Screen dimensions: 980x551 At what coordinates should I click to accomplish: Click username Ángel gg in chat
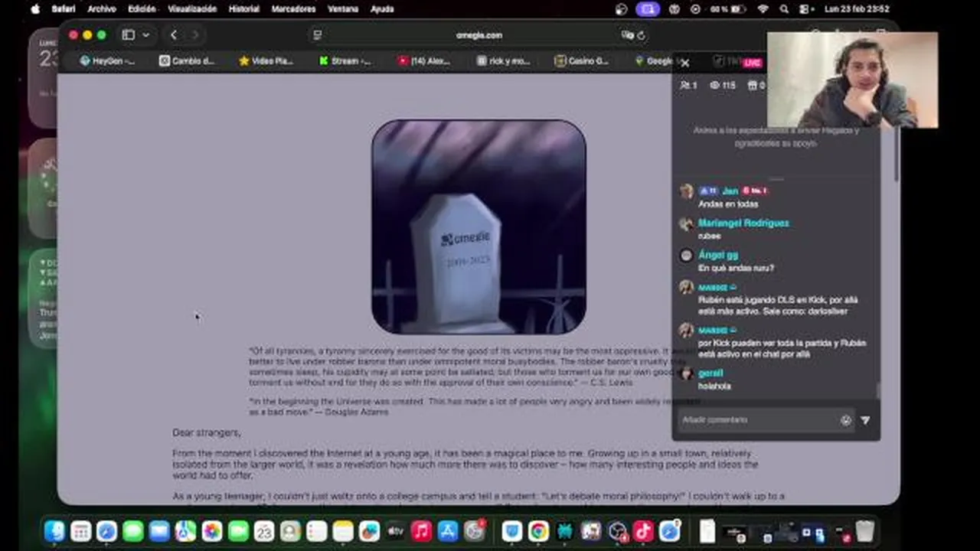[x=718, y=256]
